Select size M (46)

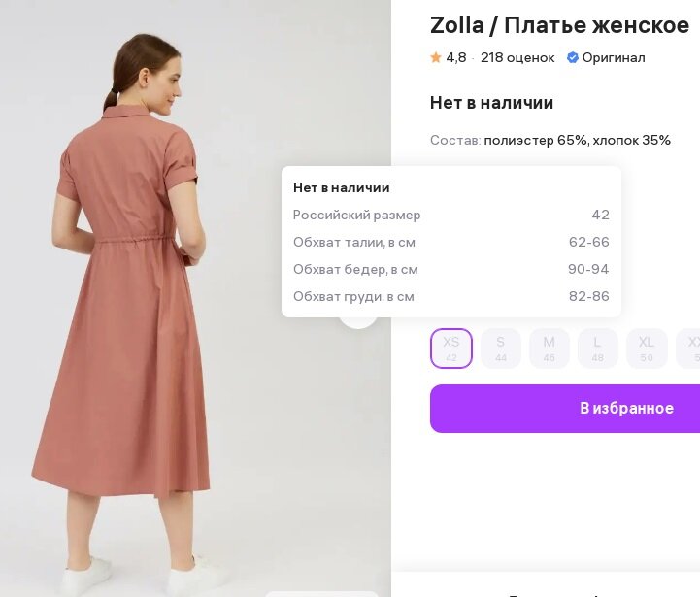(x=550, y=348)
